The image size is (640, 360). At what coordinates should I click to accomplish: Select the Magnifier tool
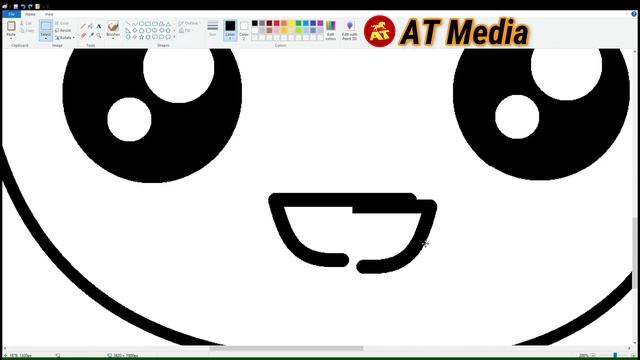[x=99, y=36]
